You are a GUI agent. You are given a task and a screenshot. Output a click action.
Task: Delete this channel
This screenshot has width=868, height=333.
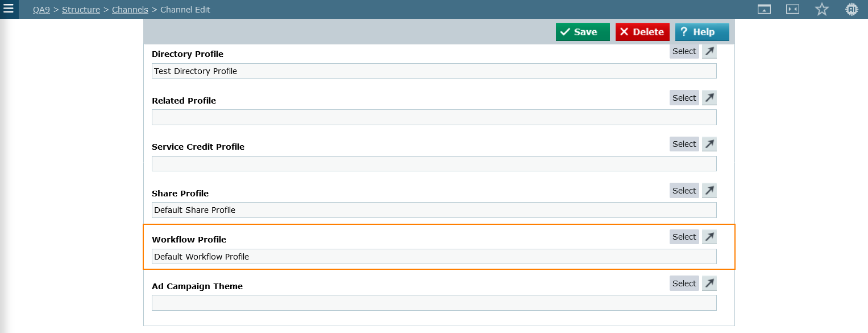click(x=642, y=32)
